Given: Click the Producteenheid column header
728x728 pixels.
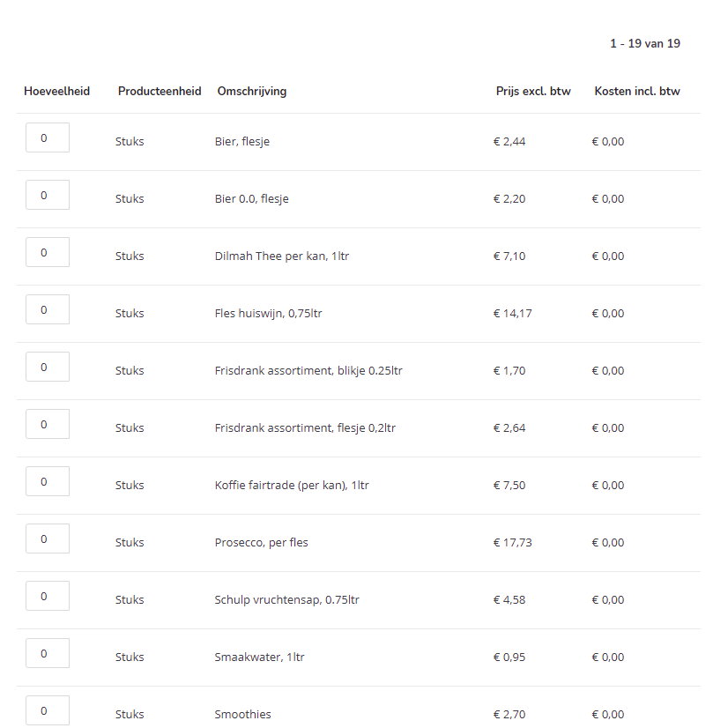Looking at the screenshot, I should coord(160,91).
